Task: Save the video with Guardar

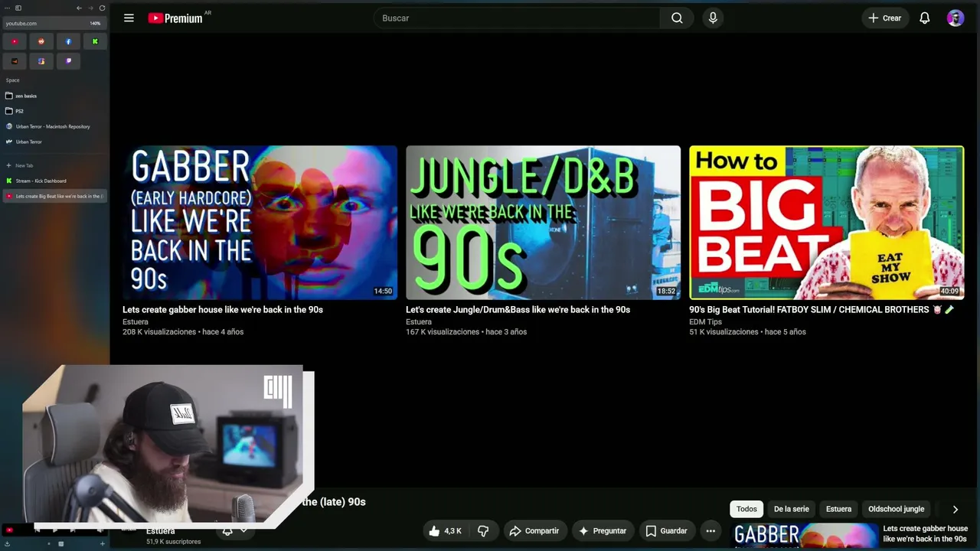Action: pos(665,530)
